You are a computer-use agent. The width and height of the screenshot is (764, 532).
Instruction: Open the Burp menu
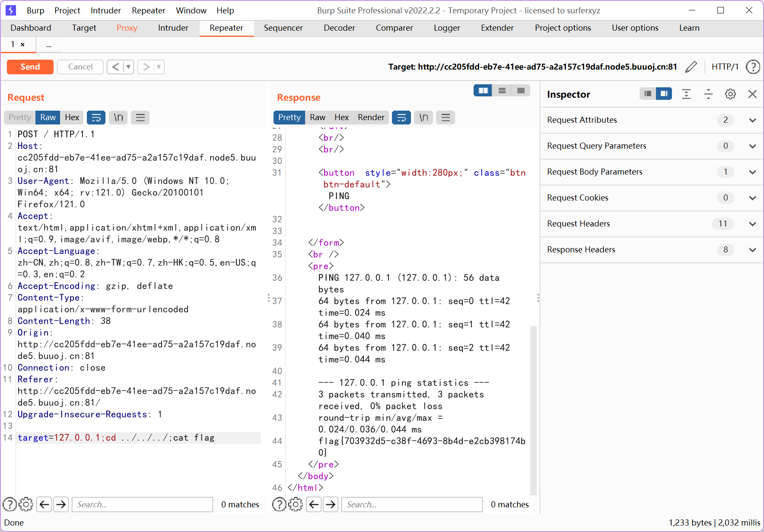click(35, 10)
